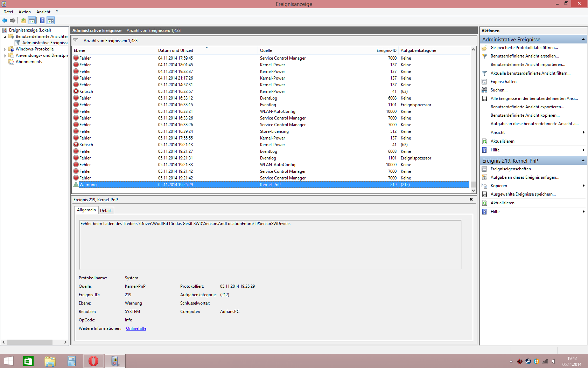This screenshot has width=588, height=368.
Task: Open the Calculator taskbar icon
Action: coord(72,361)
